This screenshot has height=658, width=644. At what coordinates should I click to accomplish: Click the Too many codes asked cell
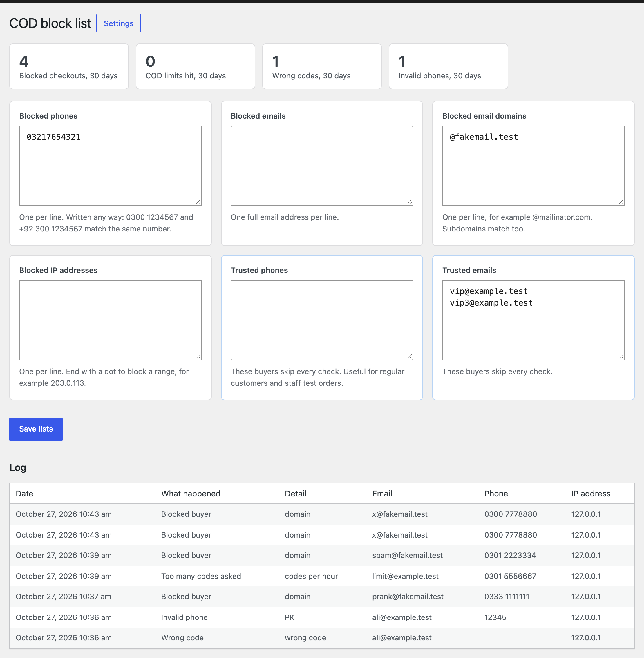tap(201, 576)
